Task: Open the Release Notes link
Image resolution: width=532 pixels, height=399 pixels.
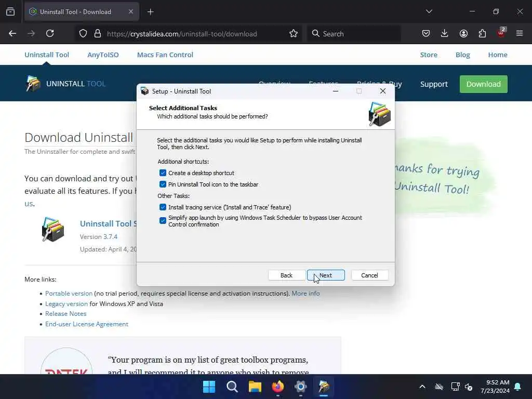Action: click(x=66, y=314)
